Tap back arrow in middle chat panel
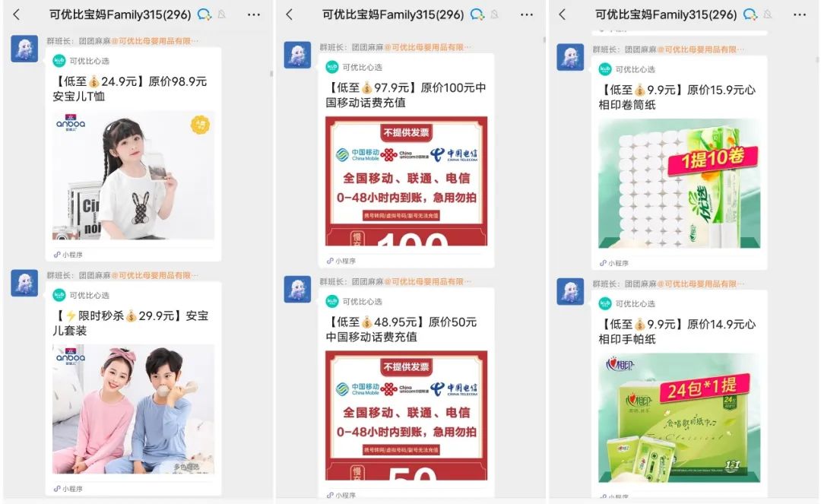 click(x=290, y=14)
